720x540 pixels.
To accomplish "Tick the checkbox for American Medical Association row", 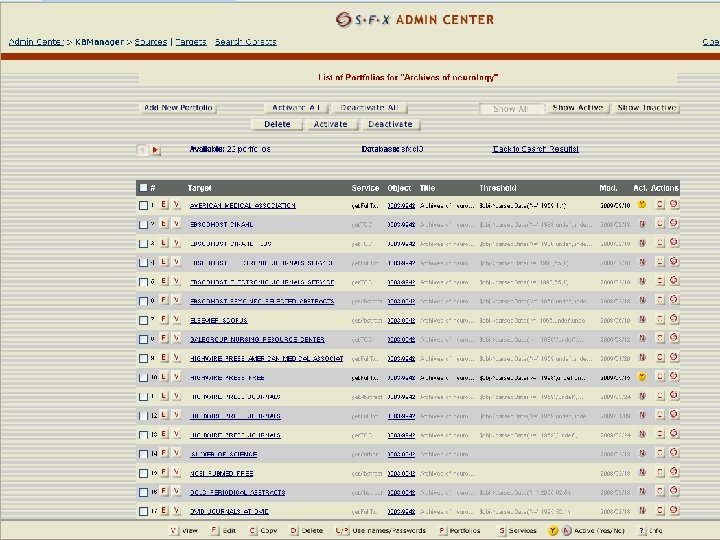I will click(x=143, y=206).
